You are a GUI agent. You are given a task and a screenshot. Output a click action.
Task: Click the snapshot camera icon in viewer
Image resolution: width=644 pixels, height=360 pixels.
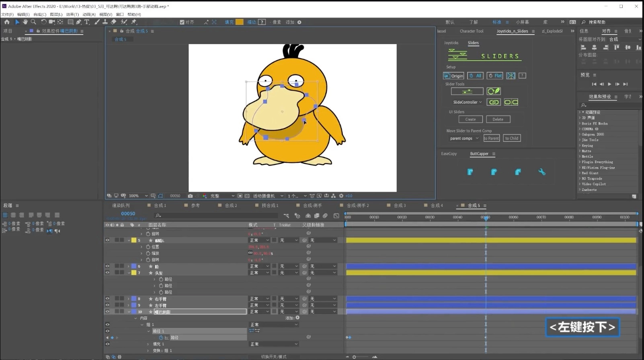pyautogui.click(x=190, y=196)
